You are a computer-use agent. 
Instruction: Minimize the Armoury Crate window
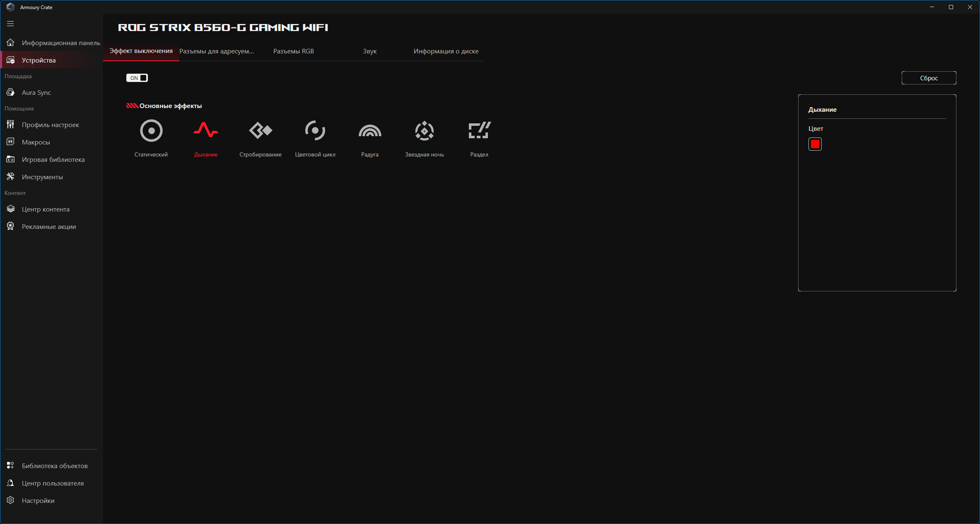932,7
